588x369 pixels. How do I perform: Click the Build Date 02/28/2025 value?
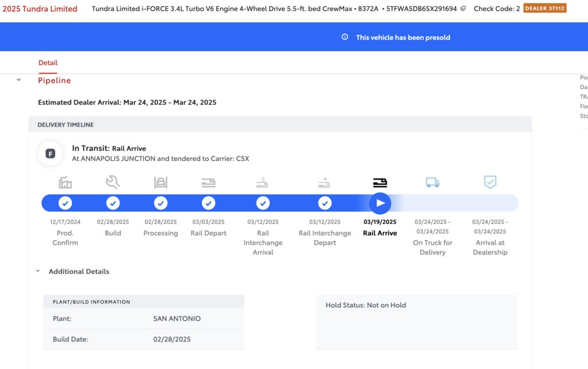(x=172, y=339)
